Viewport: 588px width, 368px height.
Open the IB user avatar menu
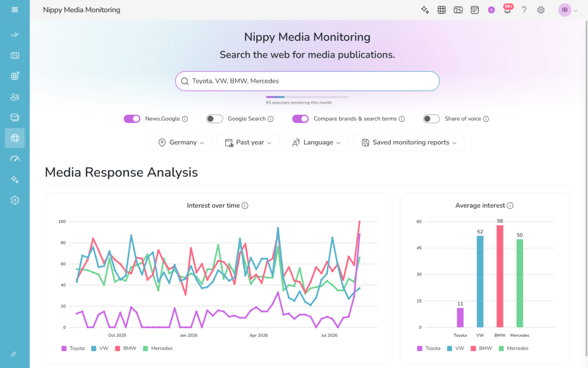tap(567, 10)
